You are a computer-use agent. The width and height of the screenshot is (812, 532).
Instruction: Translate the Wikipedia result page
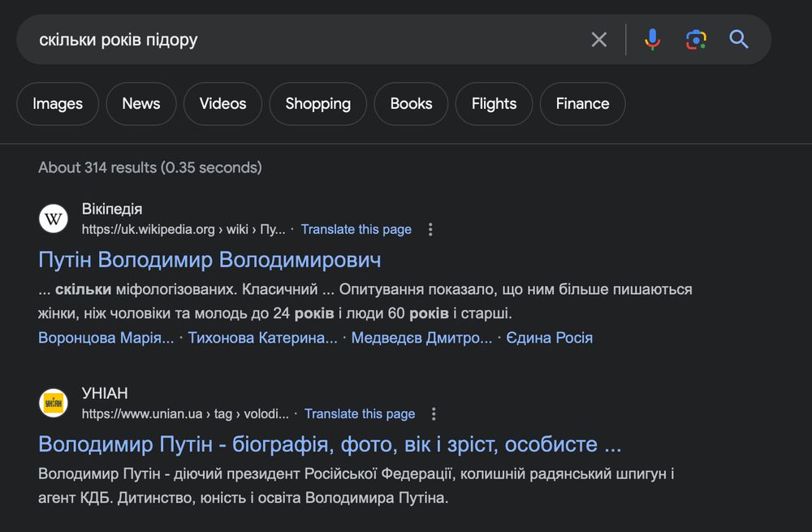tap(356, 230)
